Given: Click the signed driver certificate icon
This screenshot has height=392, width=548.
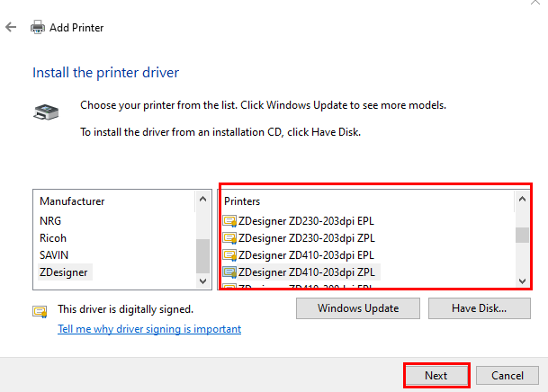Looking at the screenshot, I should pyautogui.click(x=40, y=311).
